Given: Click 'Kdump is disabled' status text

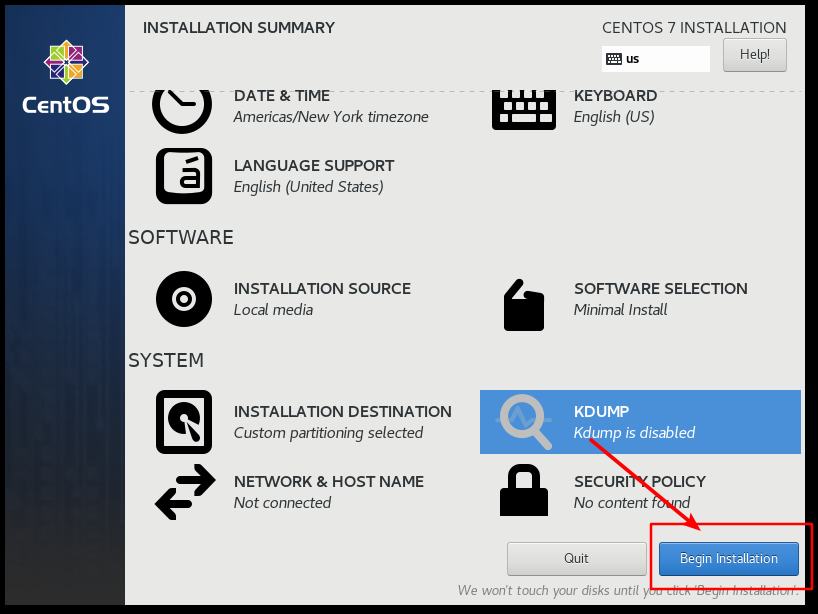Looking at the screenshot, I should 634,433.
